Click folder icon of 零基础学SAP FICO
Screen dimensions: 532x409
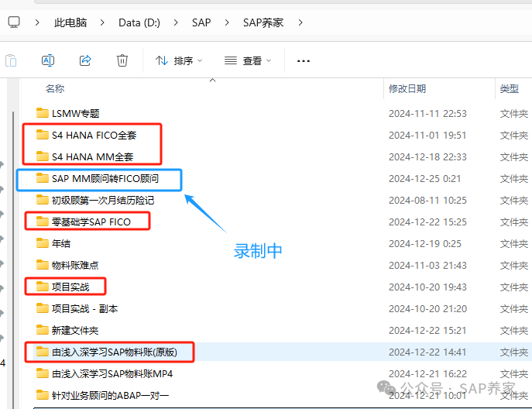43,222
